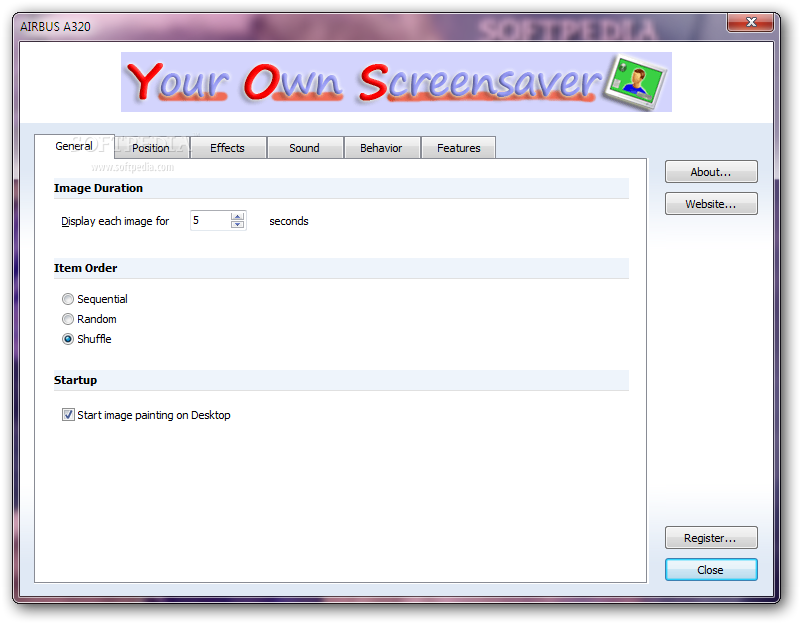Click the 'Display each image for' label
Screen dimensions: 801x624
point(115,221)
